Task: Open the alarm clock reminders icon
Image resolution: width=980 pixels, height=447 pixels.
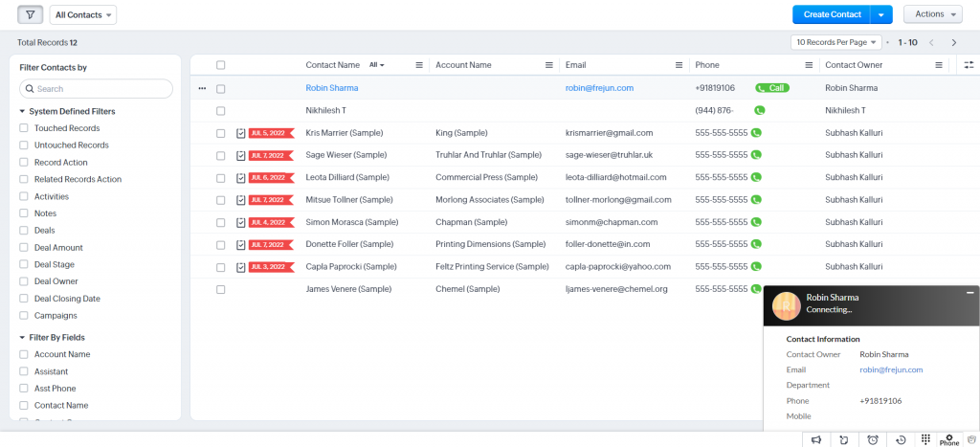Action: click(x=873, y=439)
